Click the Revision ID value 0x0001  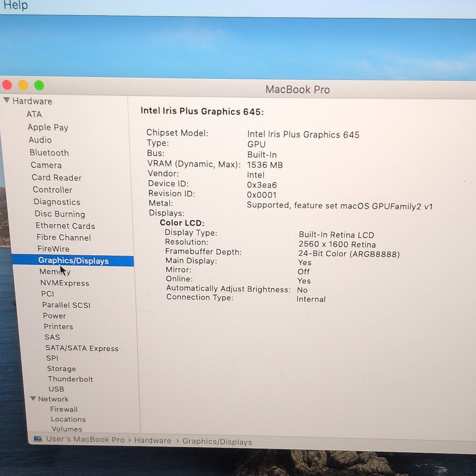tap(262, 195)
